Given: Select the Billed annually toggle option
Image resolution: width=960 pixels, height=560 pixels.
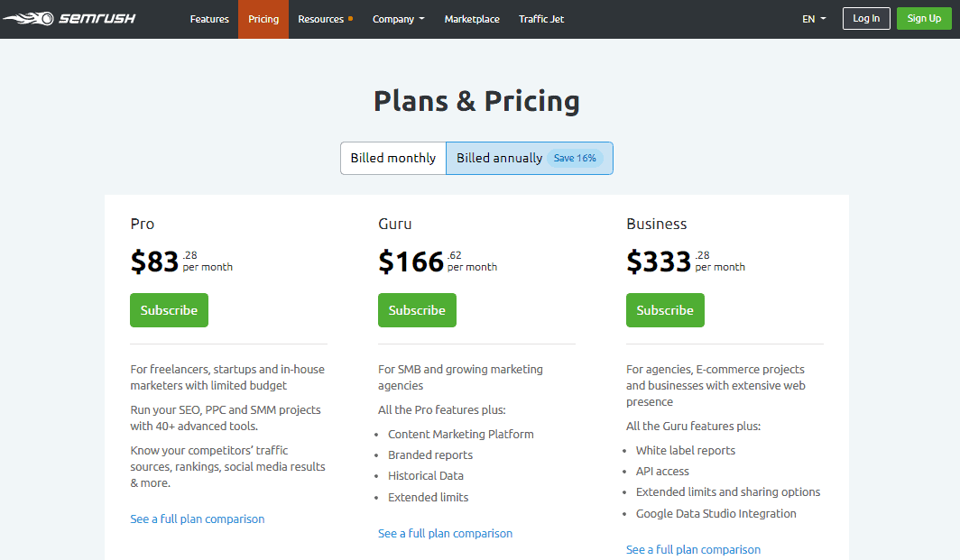Looking at the screenshot, I should (x=500, y=158).
